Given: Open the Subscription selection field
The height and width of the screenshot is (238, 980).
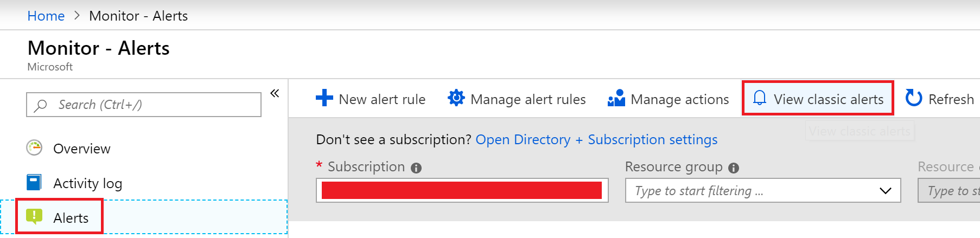Looking at the screenshot, I should tap(462, 191).
